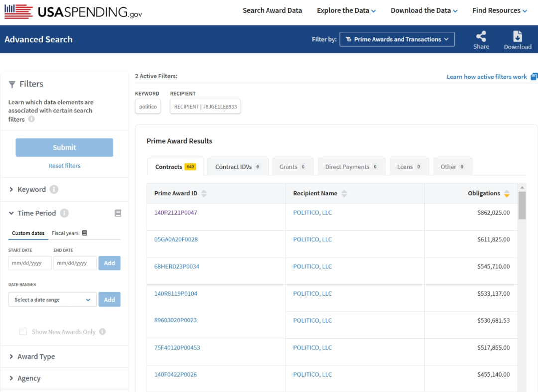Image resolution: width=538 pixels, height=392 pixels.
Task: Click POLITICO, LLC in $533,137.00 row
Action: (312, 293)
